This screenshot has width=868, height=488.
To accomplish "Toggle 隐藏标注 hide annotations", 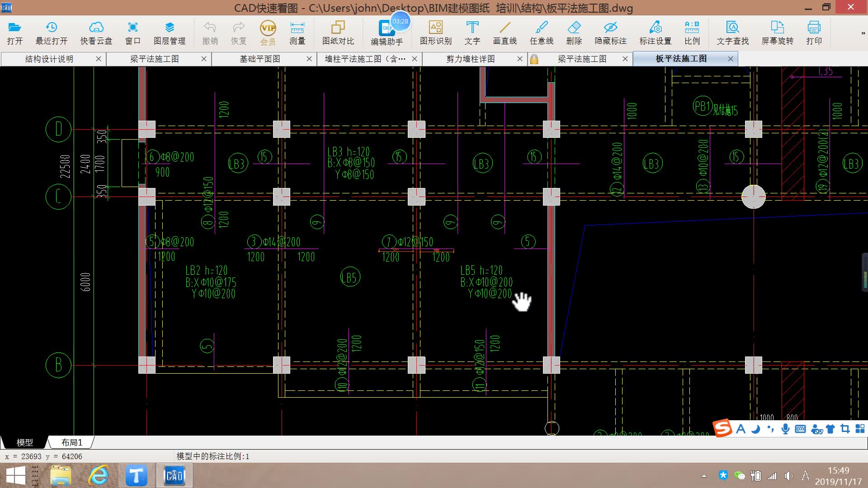I will pos(610,33).
